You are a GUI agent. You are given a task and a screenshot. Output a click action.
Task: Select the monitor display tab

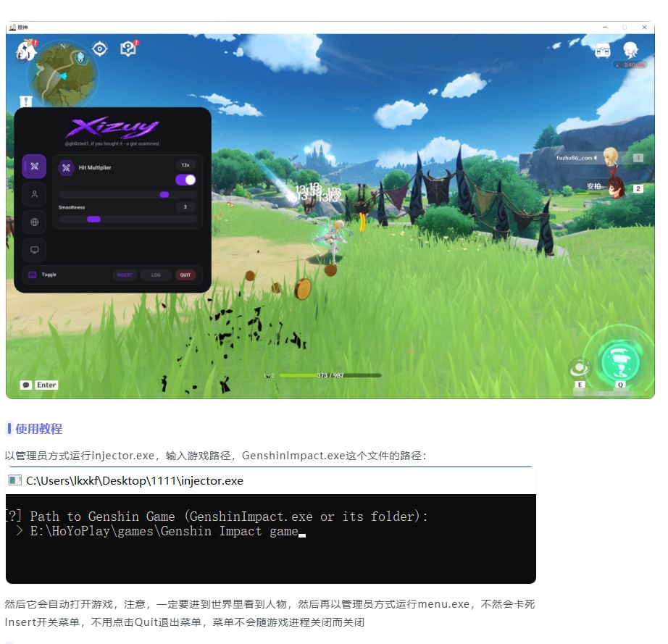click(x=35, y=250)
